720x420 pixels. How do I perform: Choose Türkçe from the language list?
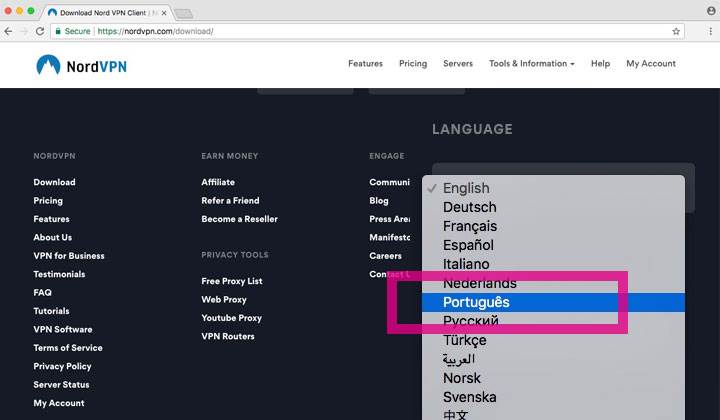click(553, 340)
